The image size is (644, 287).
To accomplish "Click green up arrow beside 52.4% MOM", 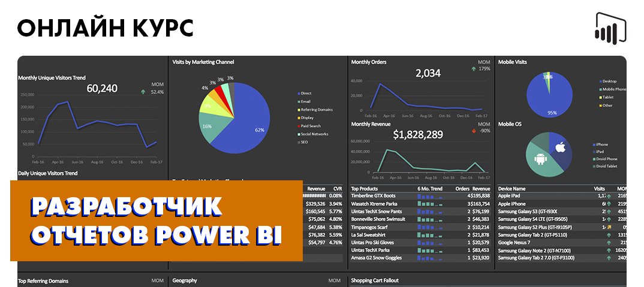I will pos(143,92).
